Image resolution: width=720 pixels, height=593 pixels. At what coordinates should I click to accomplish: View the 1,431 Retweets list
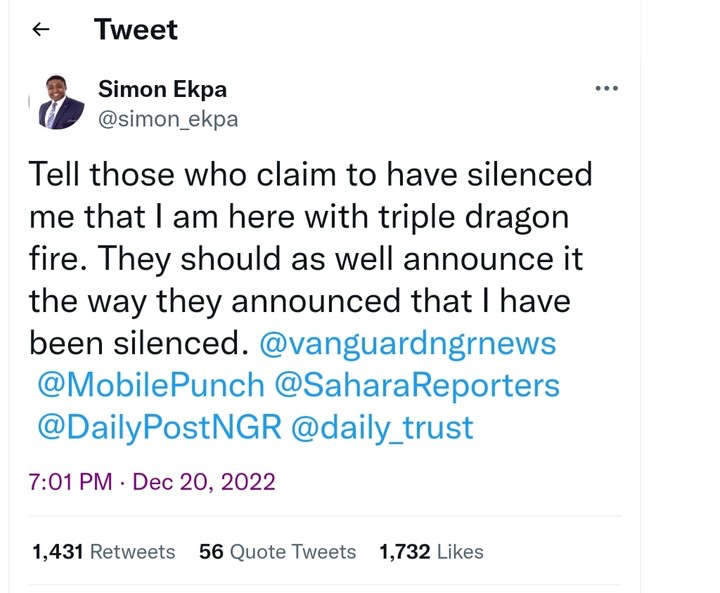(103, 552)
